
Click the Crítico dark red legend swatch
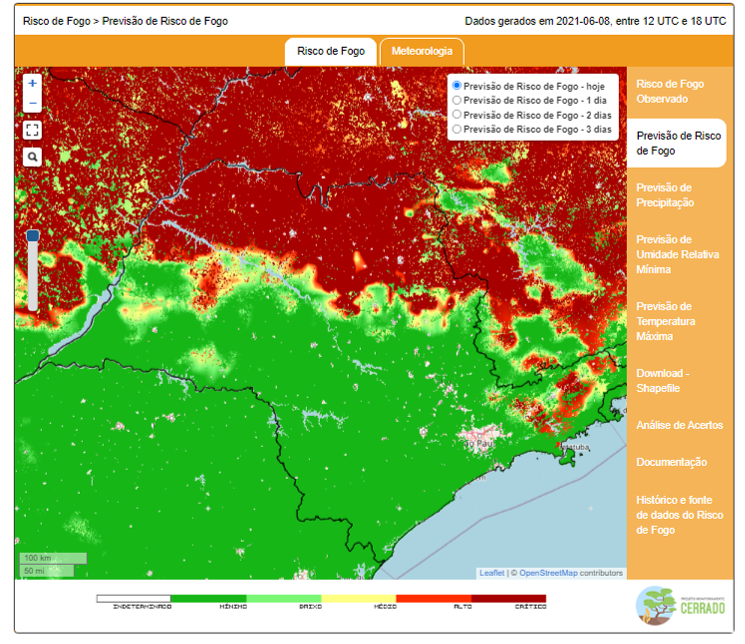click(508, 598)
